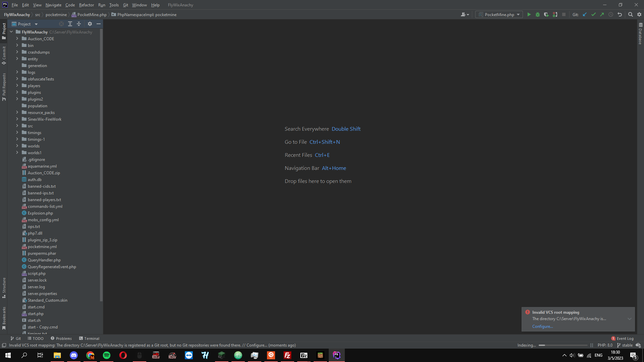Click the Git update project arrow
The height and width of the screenshot is (362, 644).
[x=585, y=14]
